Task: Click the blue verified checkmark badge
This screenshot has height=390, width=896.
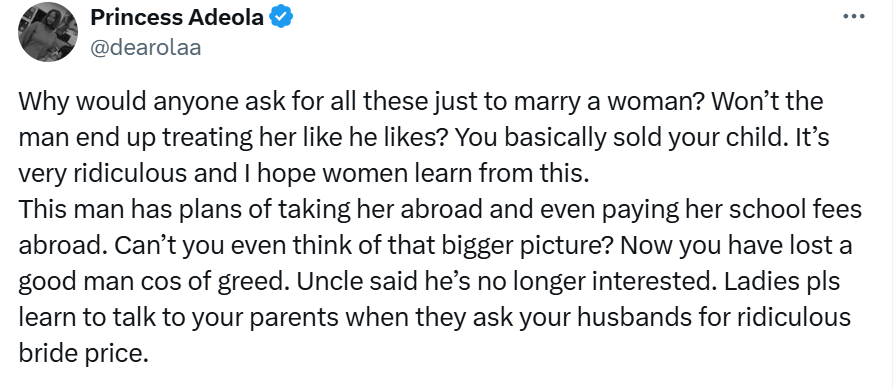Action: pyautogui.click(x=281, y=18)
